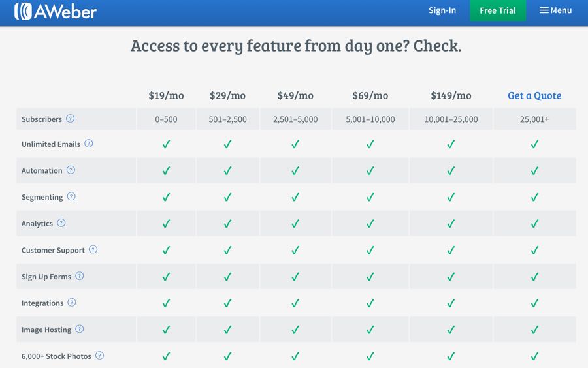Start with the Free Trial button
588x368 pixels.
pyautogui.click(x=498, y=10)
